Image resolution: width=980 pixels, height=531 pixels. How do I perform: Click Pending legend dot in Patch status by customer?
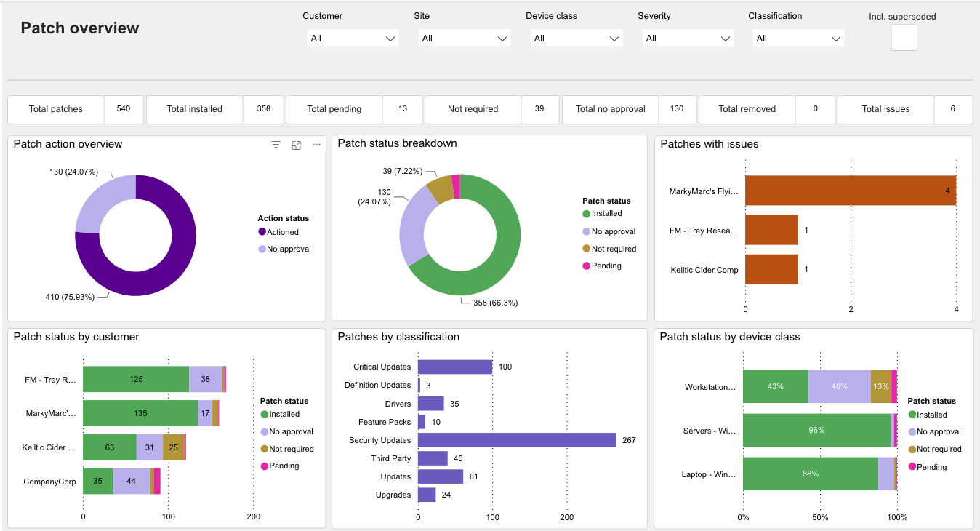click(265, 466)
